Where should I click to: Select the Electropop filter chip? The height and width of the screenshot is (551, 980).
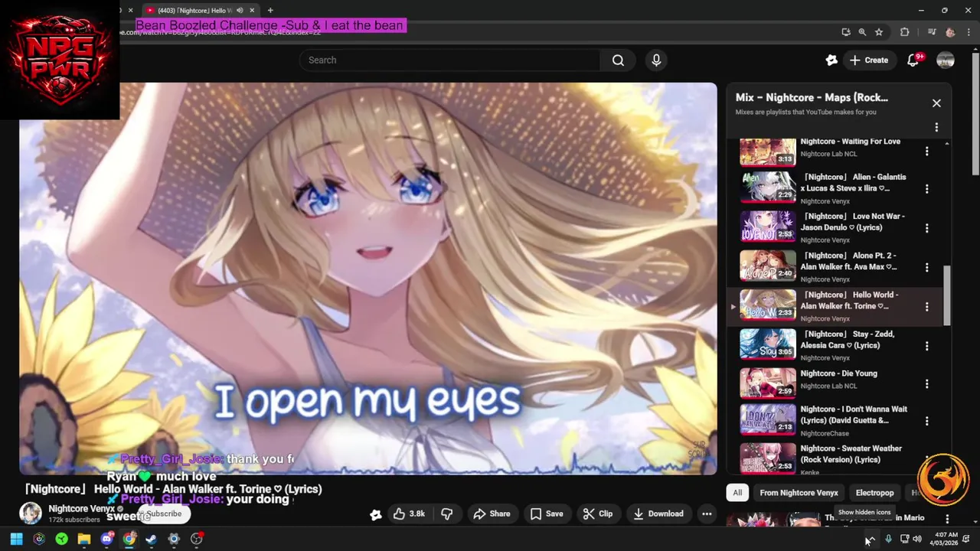(874, 493)
